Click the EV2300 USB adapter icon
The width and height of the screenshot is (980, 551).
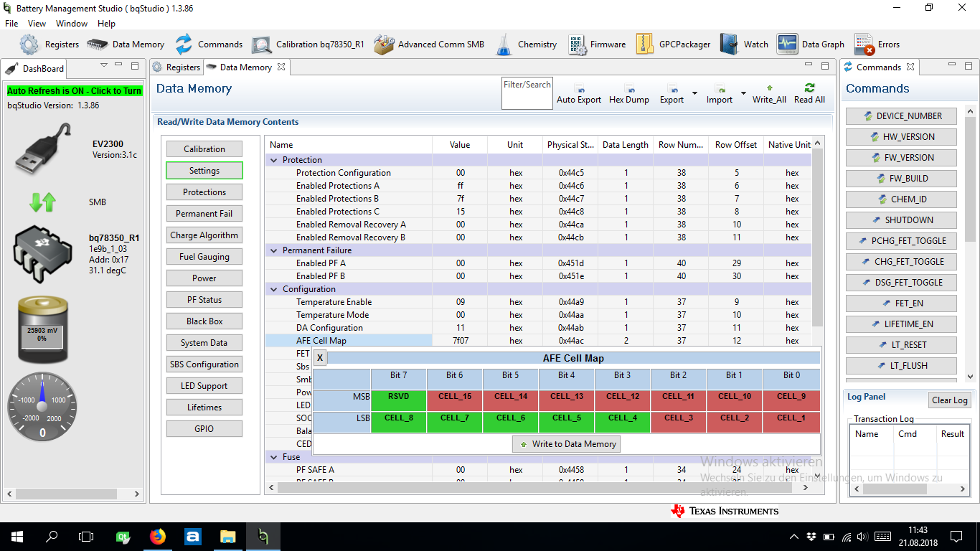44,149
